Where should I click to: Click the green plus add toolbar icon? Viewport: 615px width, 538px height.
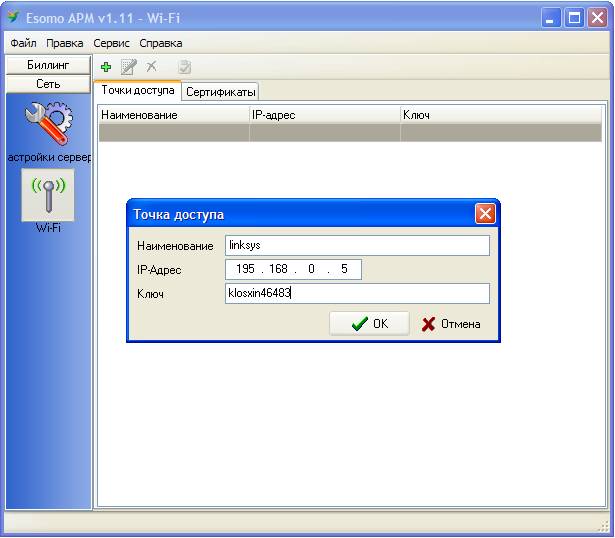pos(106,67)
